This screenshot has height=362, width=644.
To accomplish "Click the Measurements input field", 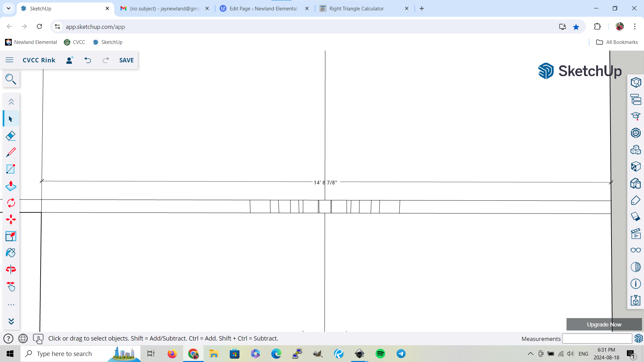I will click(597, 339).
